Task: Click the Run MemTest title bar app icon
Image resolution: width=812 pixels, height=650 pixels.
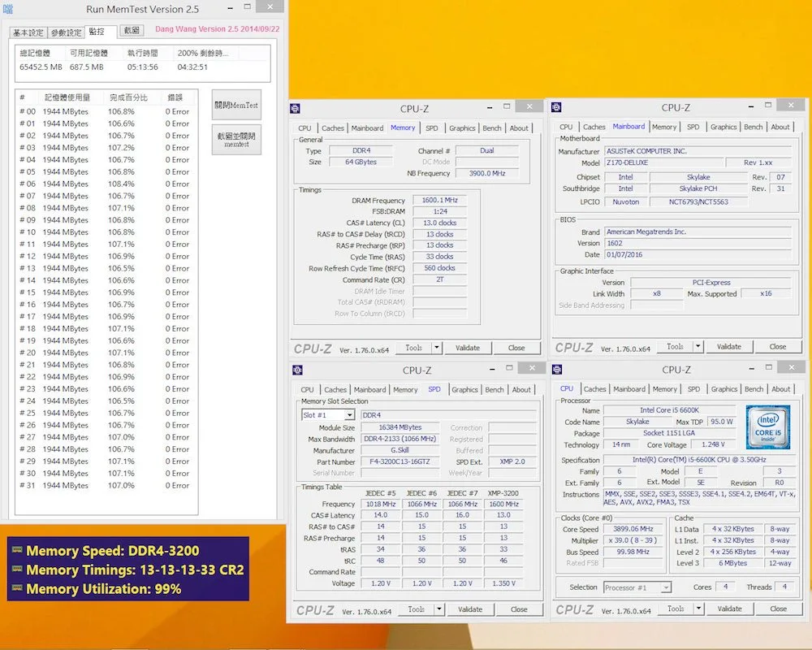Action: 8,9
